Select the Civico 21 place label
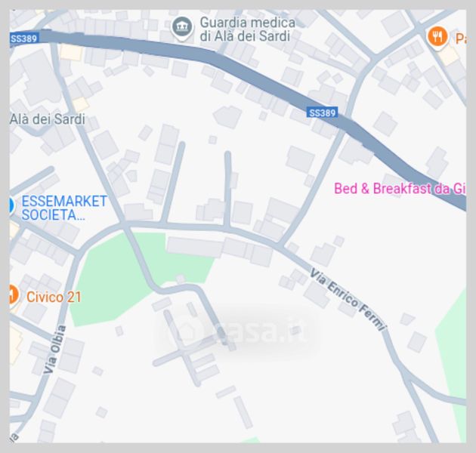 (54, 297)
